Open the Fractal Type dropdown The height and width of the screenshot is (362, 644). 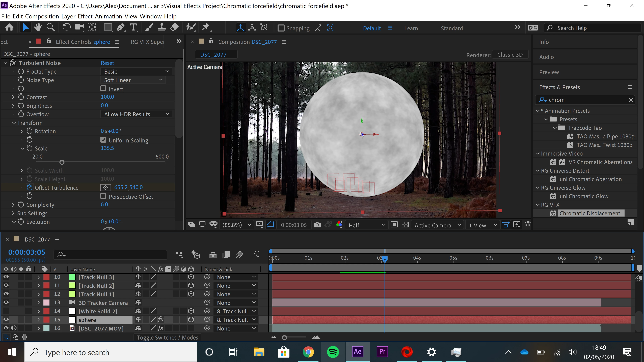tap(137, 71)
